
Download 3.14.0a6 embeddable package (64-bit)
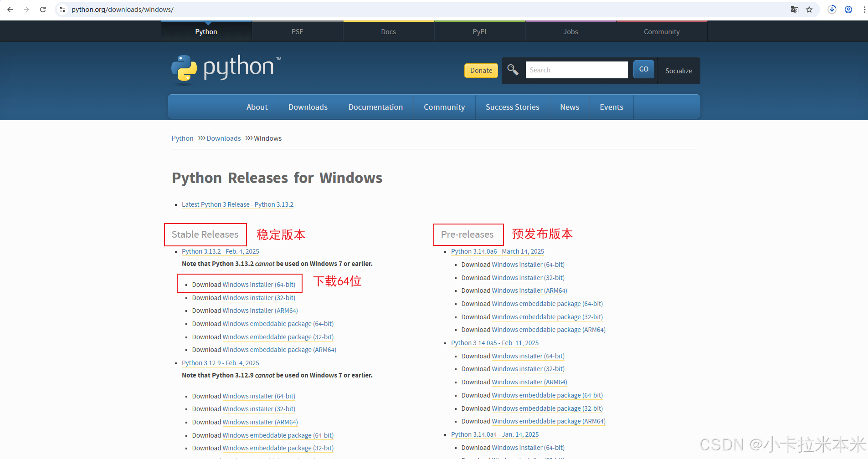(x=547, y=304)
